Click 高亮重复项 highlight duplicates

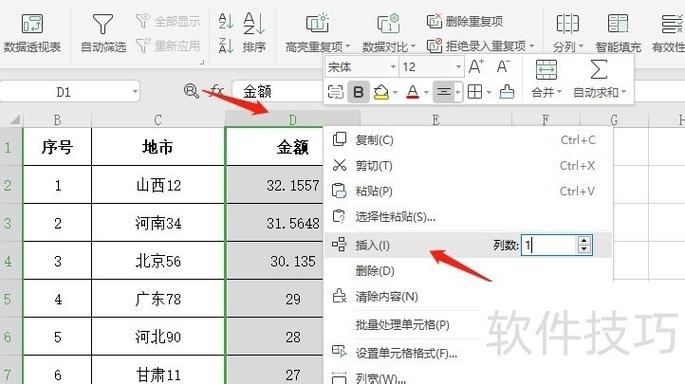(x=318, y=33)
